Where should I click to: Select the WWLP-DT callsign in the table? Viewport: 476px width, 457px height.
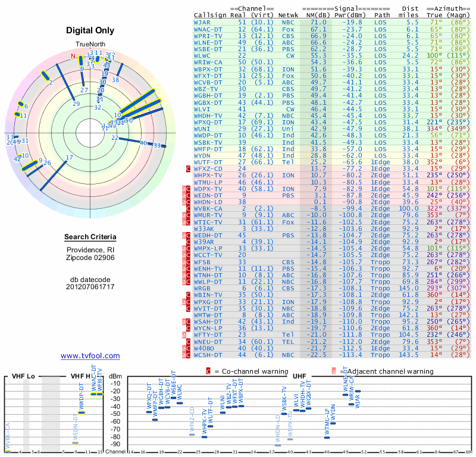(208, 282)
